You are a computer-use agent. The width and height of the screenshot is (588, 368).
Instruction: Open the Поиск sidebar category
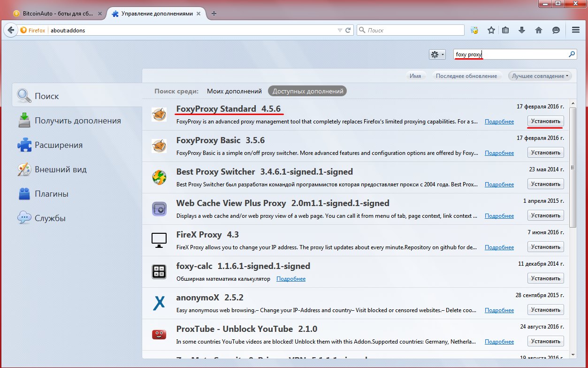click(77, 96)
